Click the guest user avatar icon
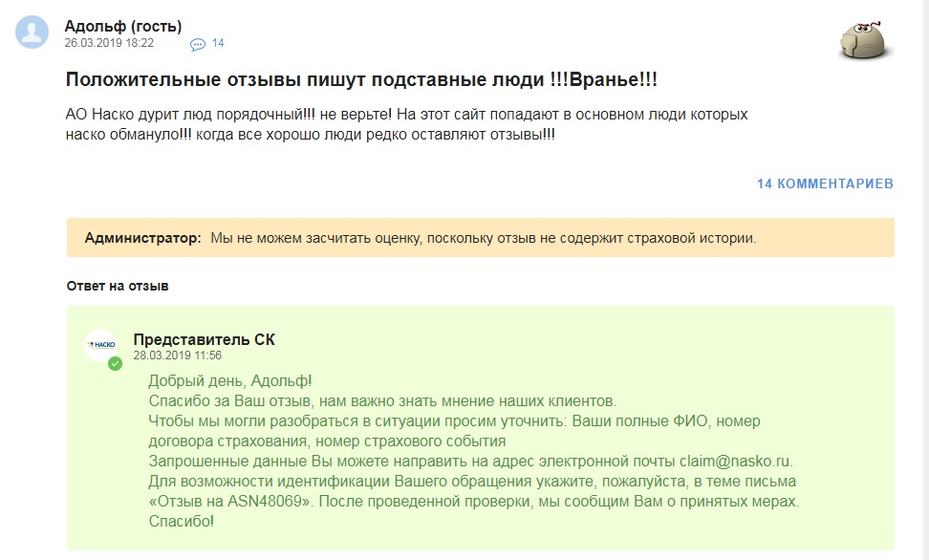 tap(32, 32)
